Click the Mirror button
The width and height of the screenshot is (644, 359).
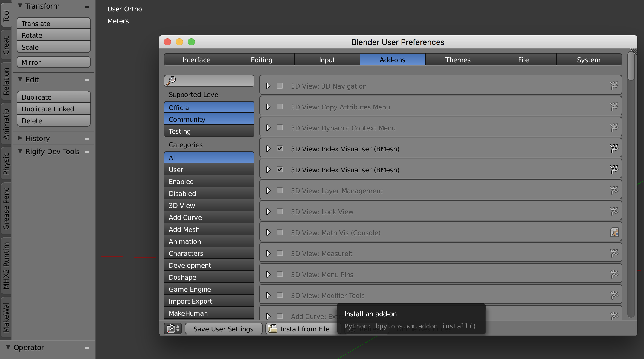(x=54, y=62)
